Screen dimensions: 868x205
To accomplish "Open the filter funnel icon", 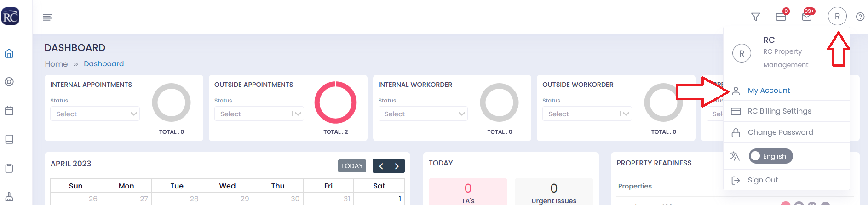I will click(x=755, y=17).
